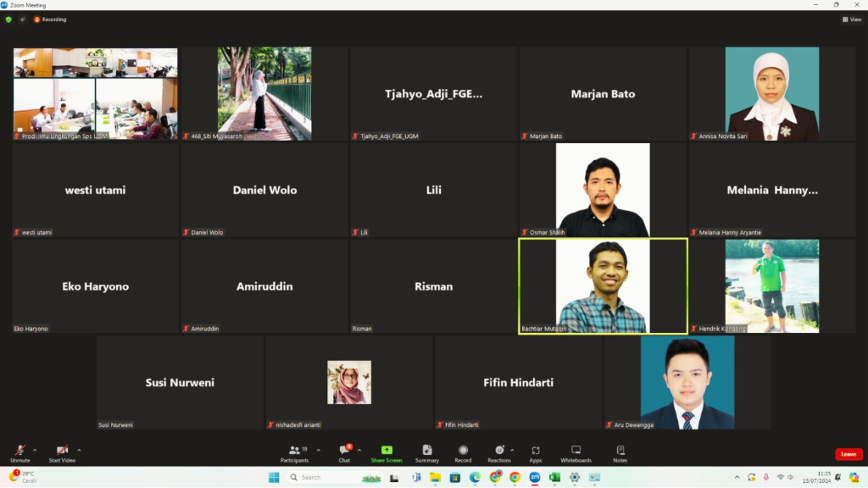Open the meeting Summary
868x488 pixels.
click(427, 452)
